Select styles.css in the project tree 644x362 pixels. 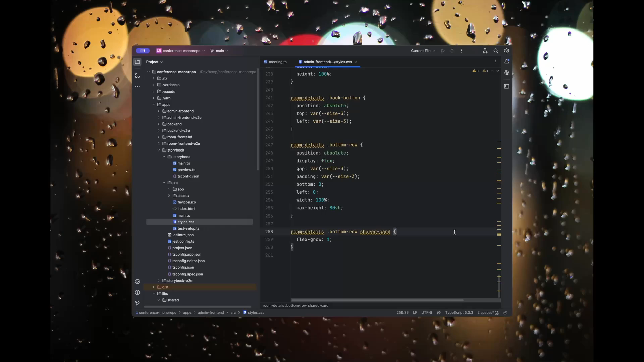click(x=199, y=222)
